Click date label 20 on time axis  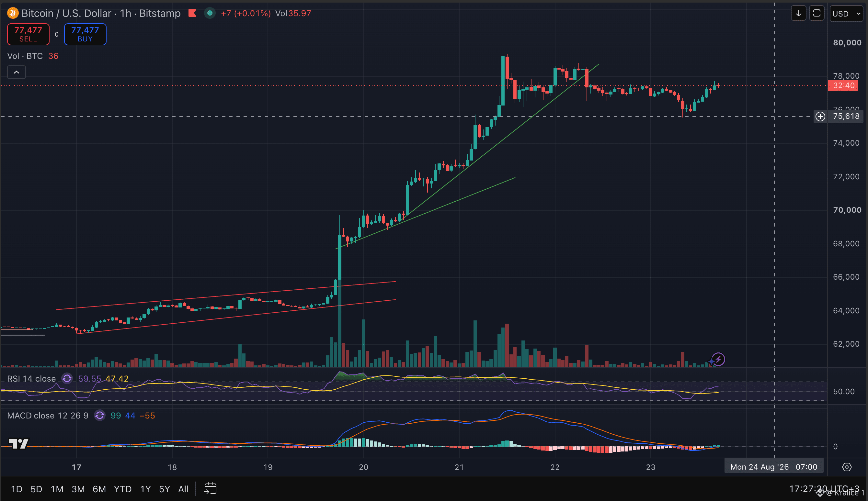364,467
